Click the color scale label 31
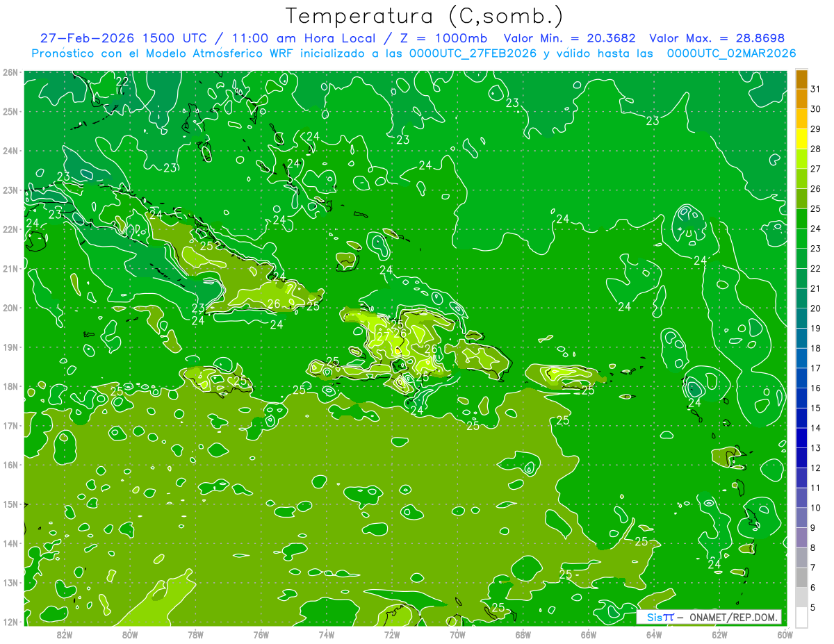834x644 pixels. (815, 88)
